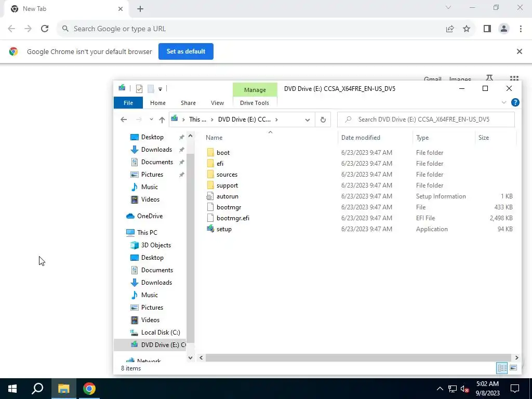Open the Drive Tools tab
This screenshot has width=532, height=399.
coord(255,103)
